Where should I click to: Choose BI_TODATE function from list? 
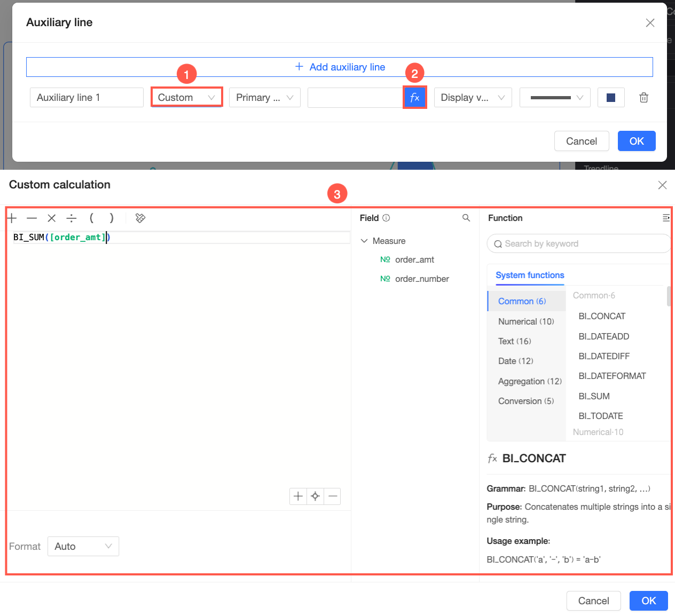(x=601, y=416)
